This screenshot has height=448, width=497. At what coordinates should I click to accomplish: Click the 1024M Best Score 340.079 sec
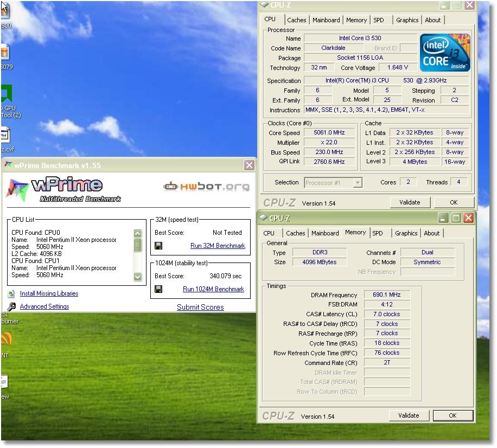(x=225, y=276)
